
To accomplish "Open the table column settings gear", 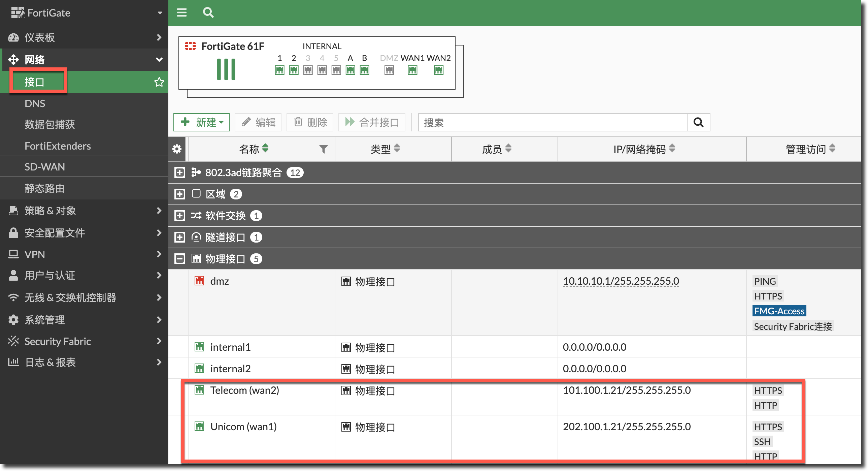I will [x=177, y=149].
